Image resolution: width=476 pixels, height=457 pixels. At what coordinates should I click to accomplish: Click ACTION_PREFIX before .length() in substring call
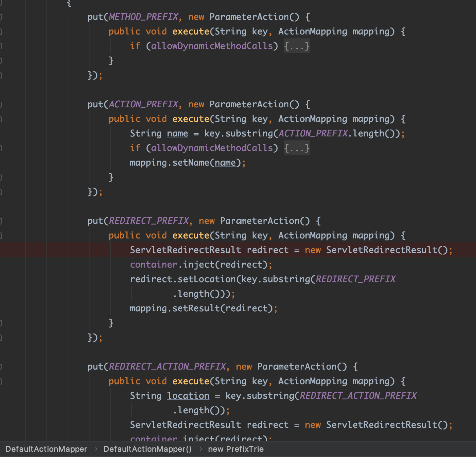(313, 133)
